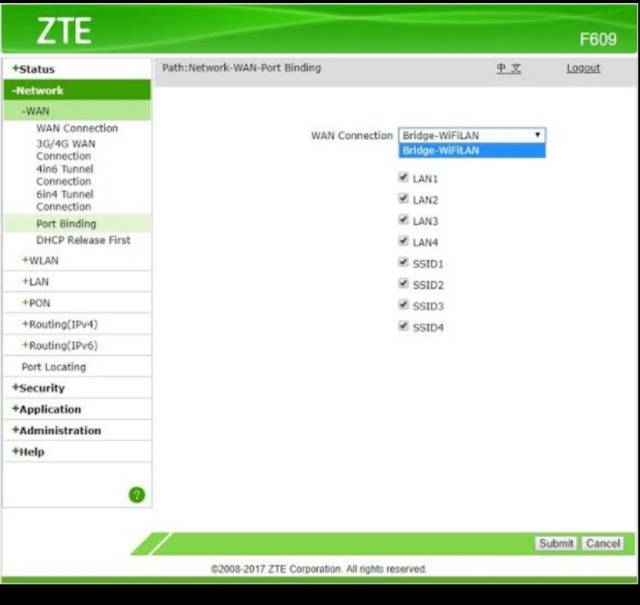Open DHCP Release First page

point(83,240)
